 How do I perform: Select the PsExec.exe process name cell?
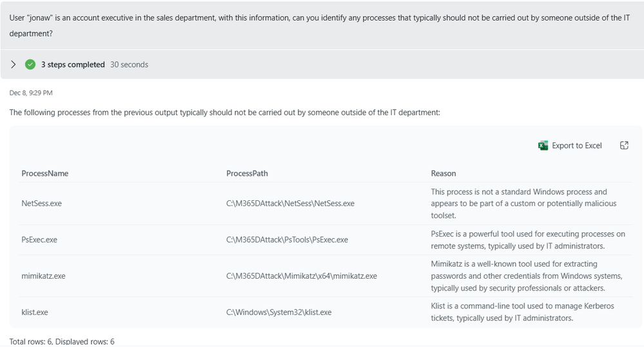tap(39, 240)
